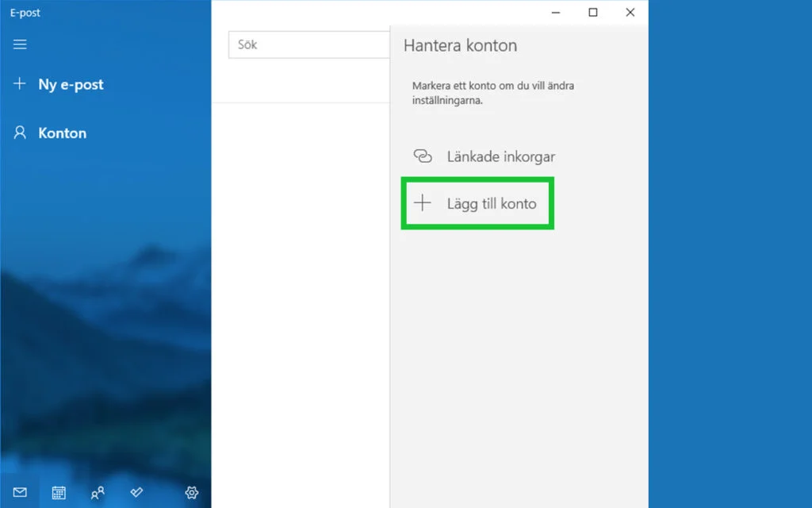
Task: Open the People icon in the bottom bar
Action: tap(97, 493)
